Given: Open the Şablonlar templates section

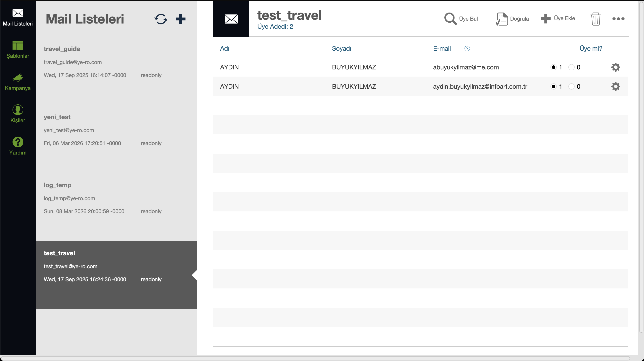Looking at the screenshot, I should coord(18,49).
